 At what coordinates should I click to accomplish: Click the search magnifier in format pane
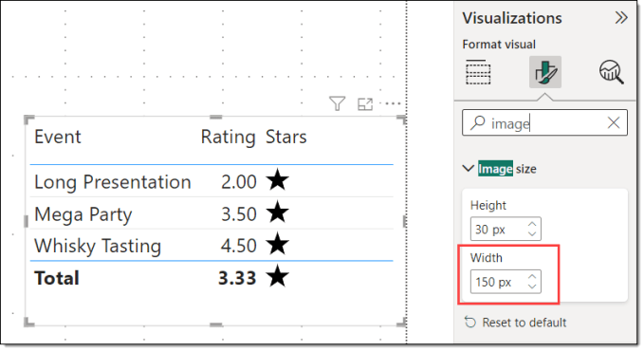coord(477,122)
